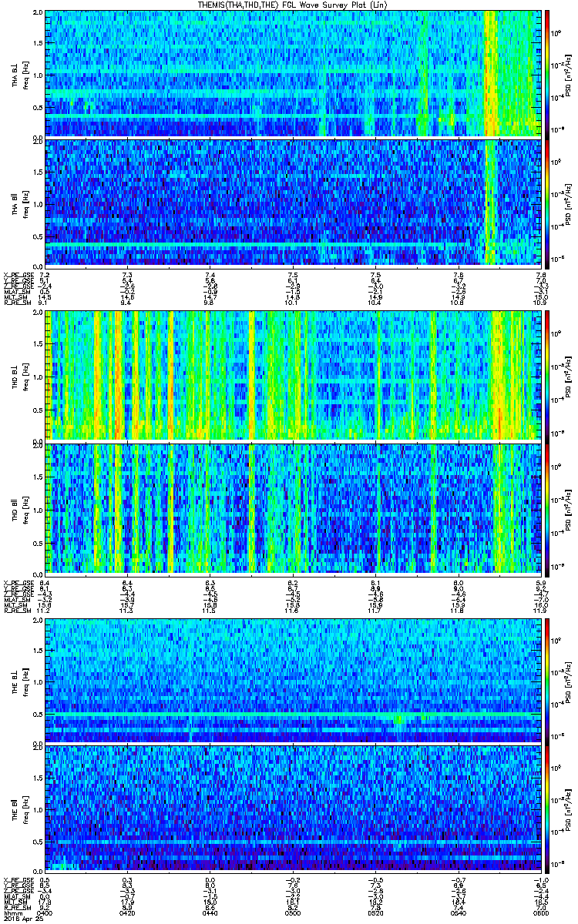Click the '0500' time tick label

tap(293, 912)
